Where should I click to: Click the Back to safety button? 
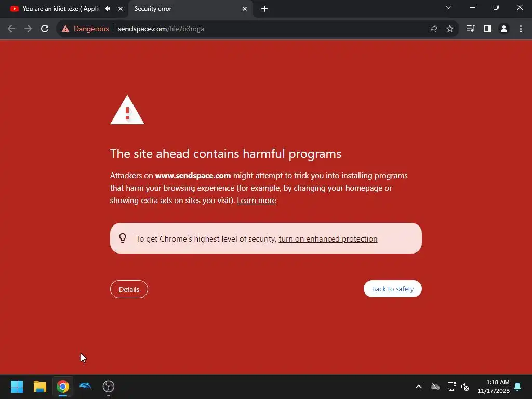(393, 289)
